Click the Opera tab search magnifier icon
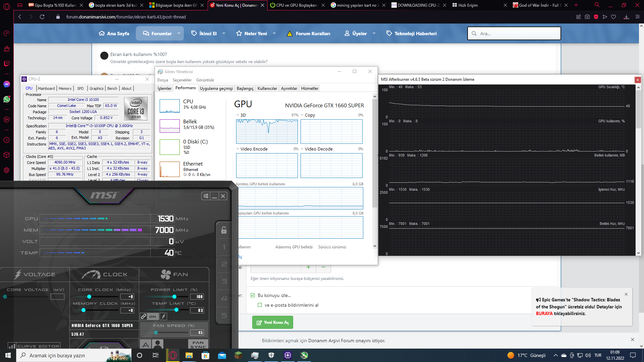Image resolution: width=644 pixels, height=362 pixels. coord(597,5)
